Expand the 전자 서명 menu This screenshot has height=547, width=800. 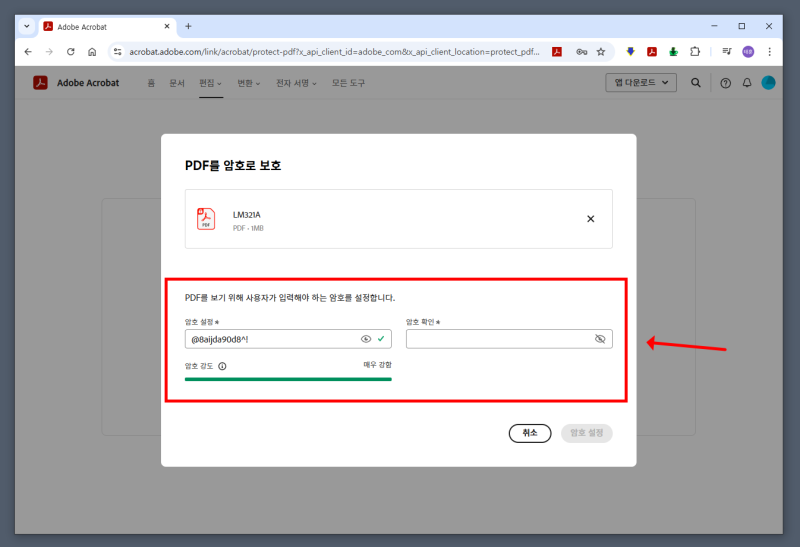click(x=296, y=83)
